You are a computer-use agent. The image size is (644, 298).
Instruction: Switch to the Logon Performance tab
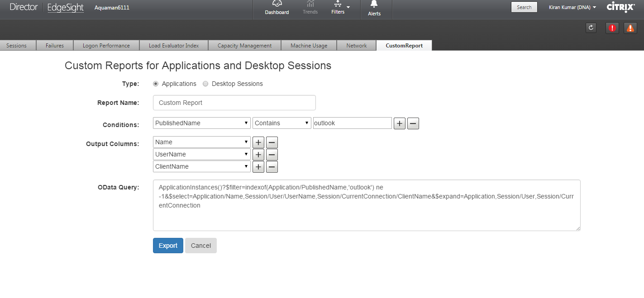tap(106, 46)
